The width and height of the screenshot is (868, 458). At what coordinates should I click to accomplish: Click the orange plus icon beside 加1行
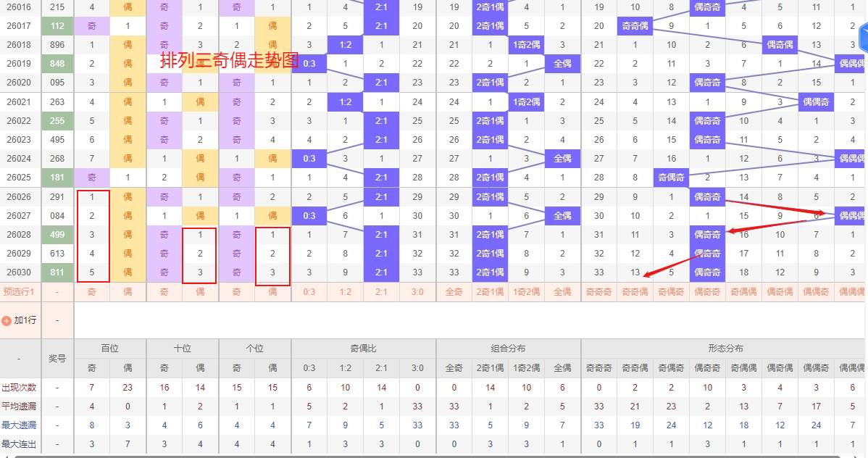click(7, 320)
